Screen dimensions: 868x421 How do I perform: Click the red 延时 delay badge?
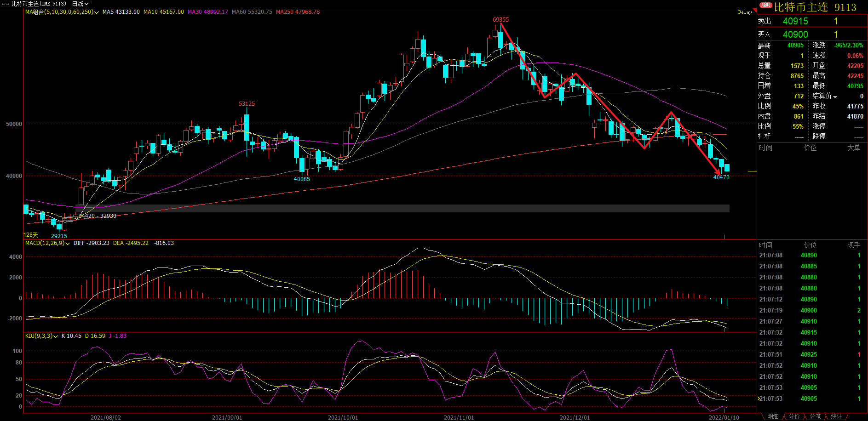click(x=765, y=6)
